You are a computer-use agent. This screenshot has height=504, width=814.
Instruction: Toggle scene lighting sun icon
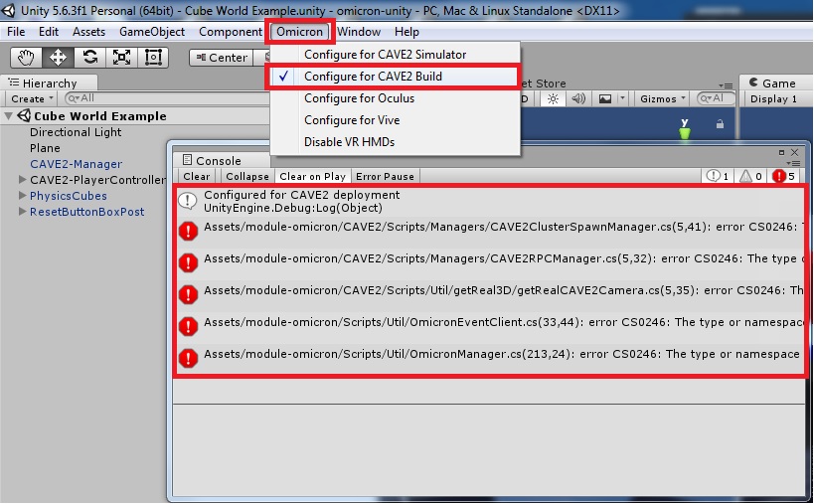coord(553,98)
